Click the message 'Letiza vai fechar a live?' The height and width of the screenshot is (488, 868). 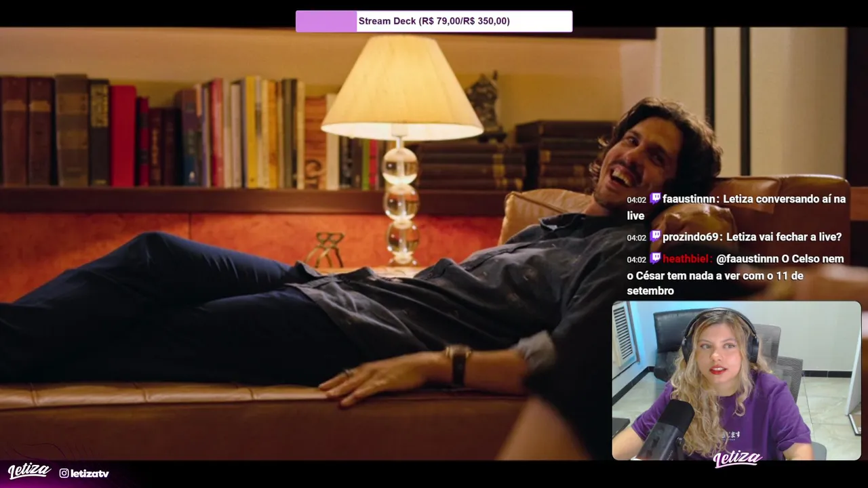click(x=784, y=237)
